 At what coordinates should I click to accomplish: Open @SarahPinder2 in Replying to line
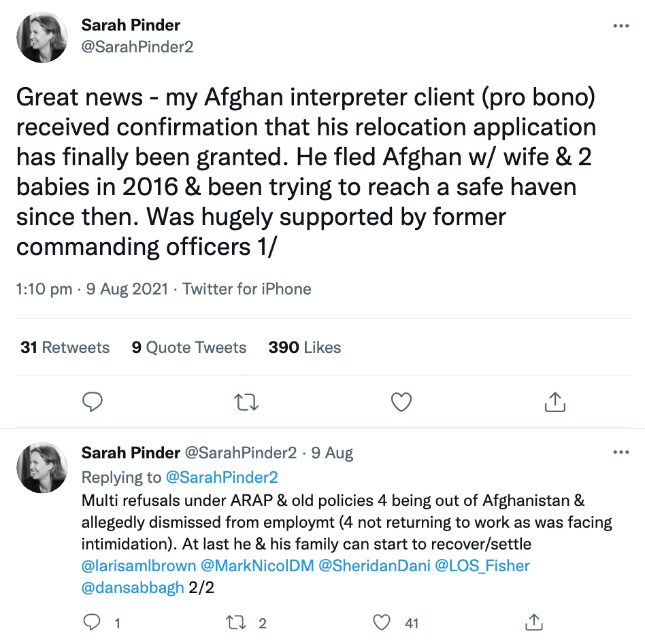click(x=222, y=477)
